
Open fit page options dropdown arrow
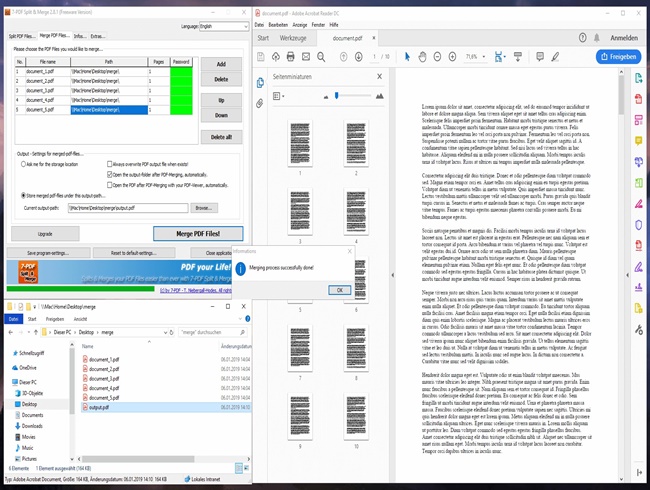point(504,58)
